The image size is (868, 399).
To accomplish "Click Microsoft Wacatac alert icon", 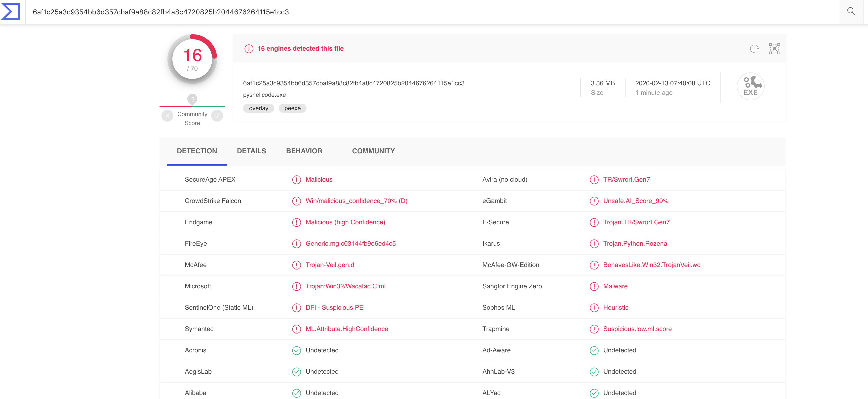I will tap(297, 286).
